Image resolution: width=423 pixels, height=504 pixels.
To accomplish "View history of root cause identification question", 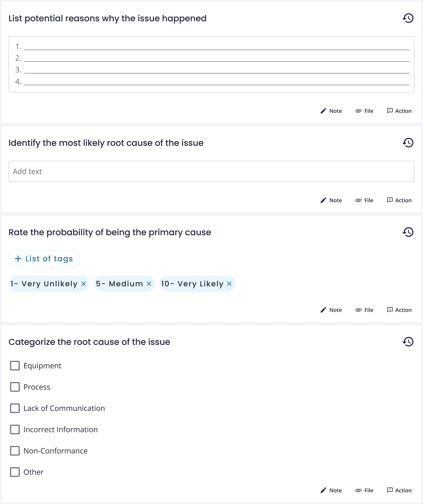I will tap(408, 143).
